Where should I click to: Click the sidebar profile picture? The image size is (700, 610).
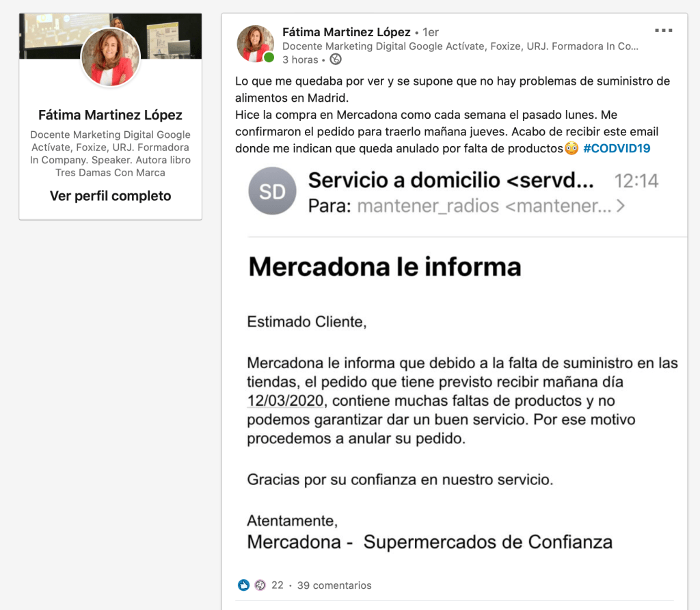point(110,57)
